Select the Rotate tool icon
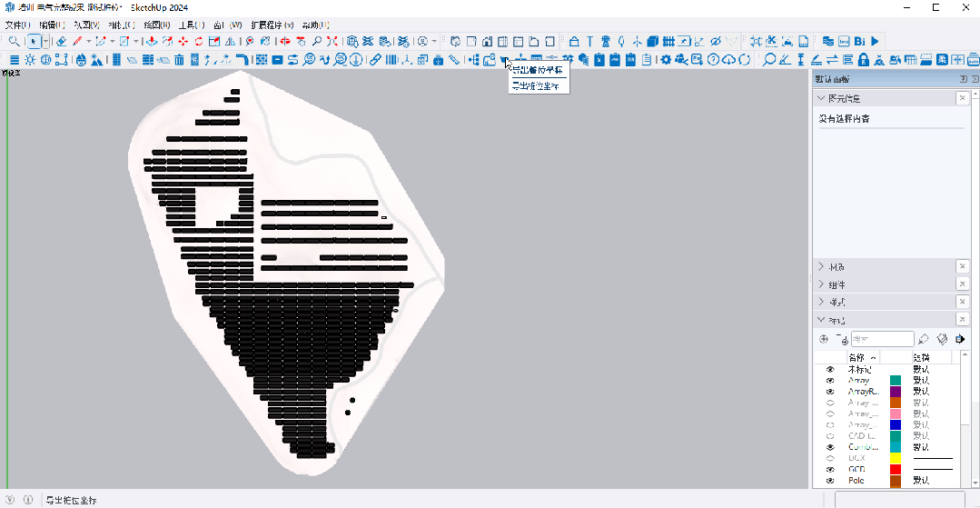980x508 pixels. click(x=199, y=42)
